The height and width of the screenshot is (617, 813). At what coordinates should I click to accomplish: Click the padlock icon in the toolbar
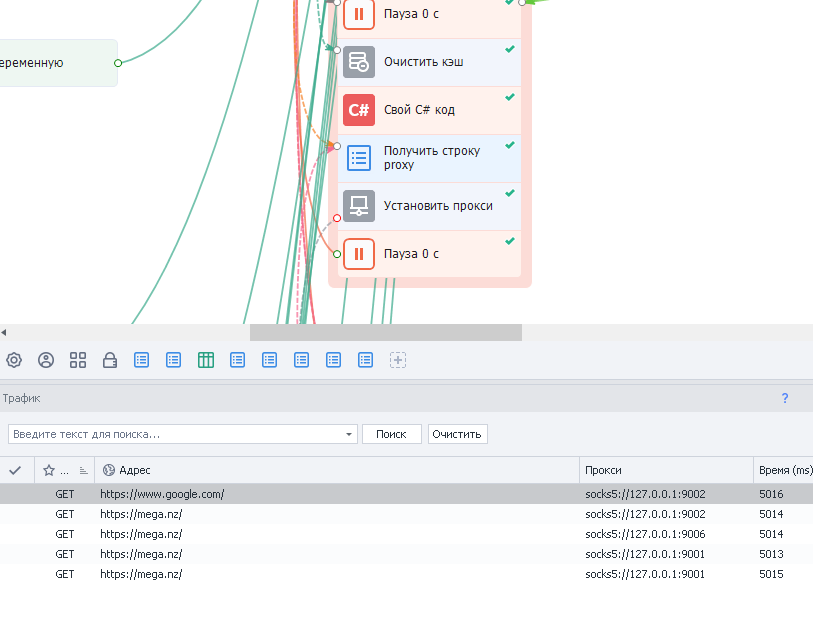110,360
